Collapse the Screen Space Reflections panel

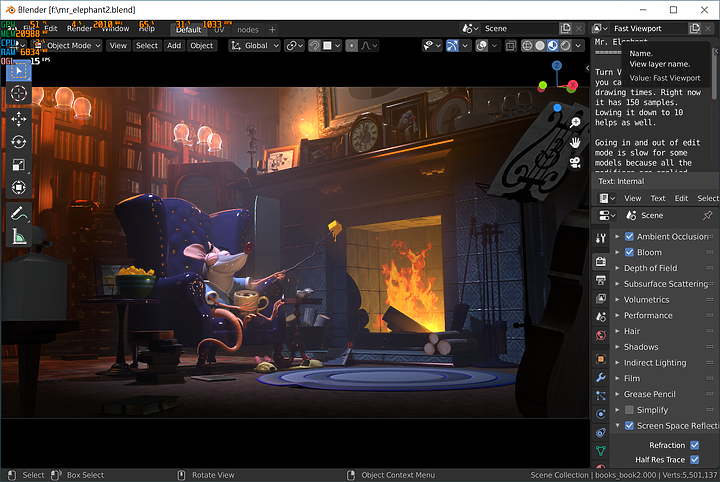tap(618, 426)
